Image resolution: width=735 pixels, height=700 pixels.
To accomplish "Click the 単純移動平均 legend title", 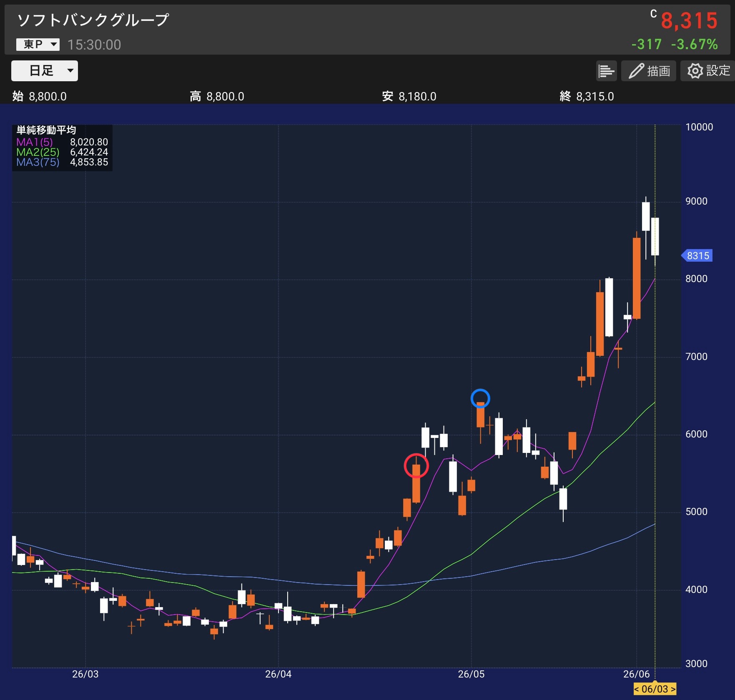I will tap(46, 130).
